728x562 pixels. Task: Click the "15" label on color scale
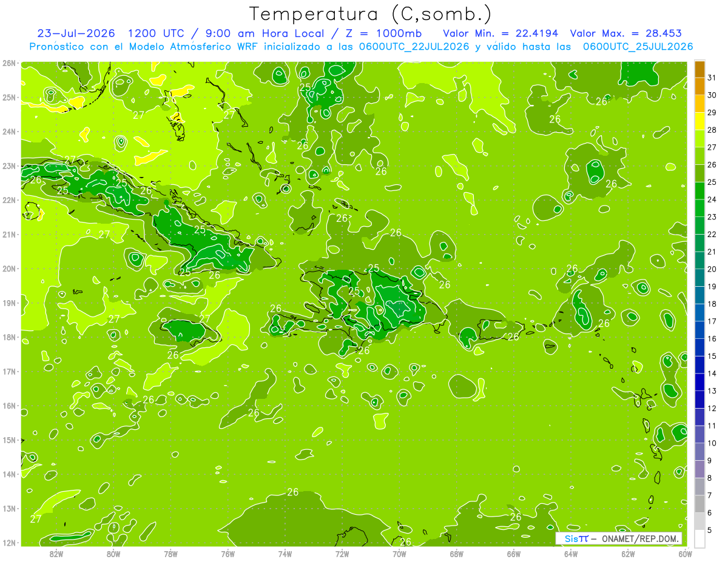coord(712,356)
